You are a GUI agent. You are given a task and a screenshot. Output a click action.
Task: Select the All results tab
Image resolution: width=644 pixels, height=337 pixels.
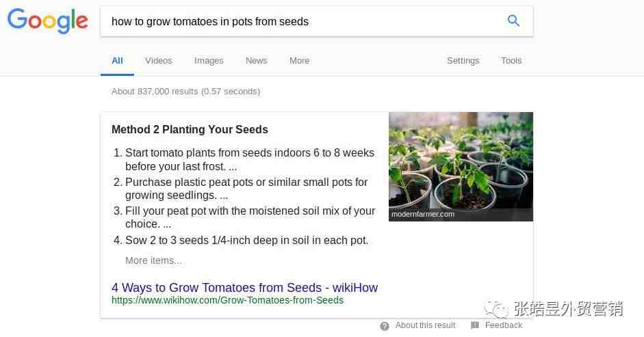point(117,61)
